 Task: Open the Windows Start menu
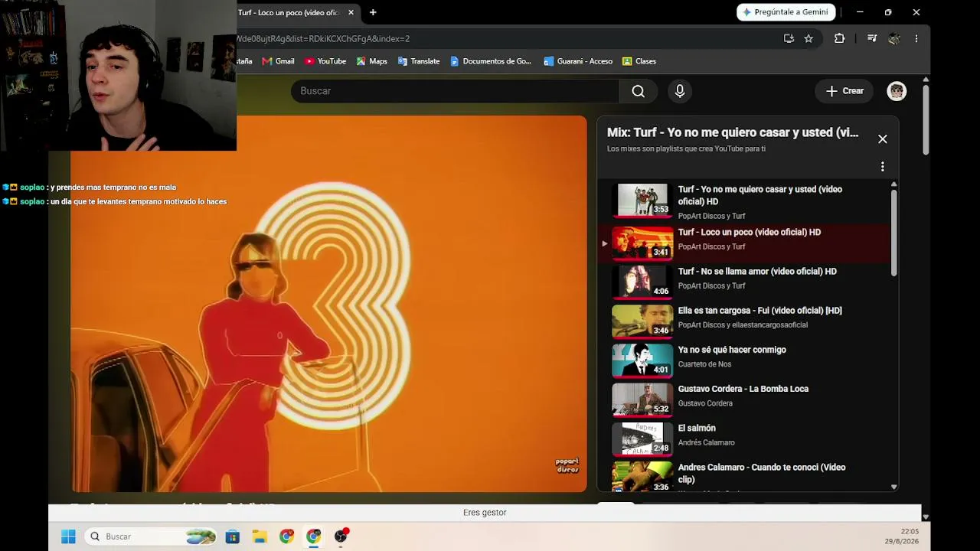pos(68,536)
